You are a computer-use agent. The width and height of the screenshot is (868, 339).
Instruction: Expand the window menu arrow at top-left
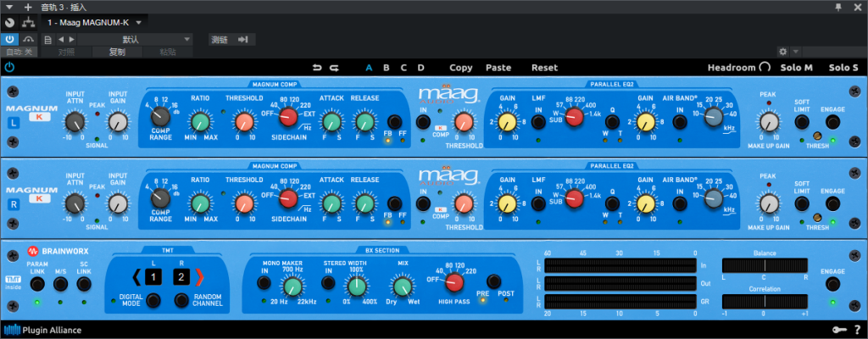coord(9,7)
